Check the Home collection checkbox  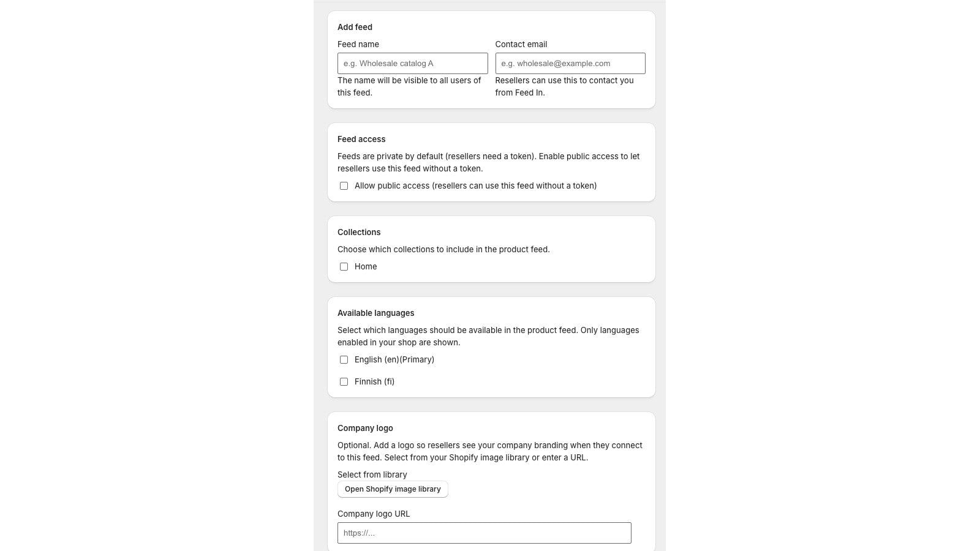[x=344, y=266]
